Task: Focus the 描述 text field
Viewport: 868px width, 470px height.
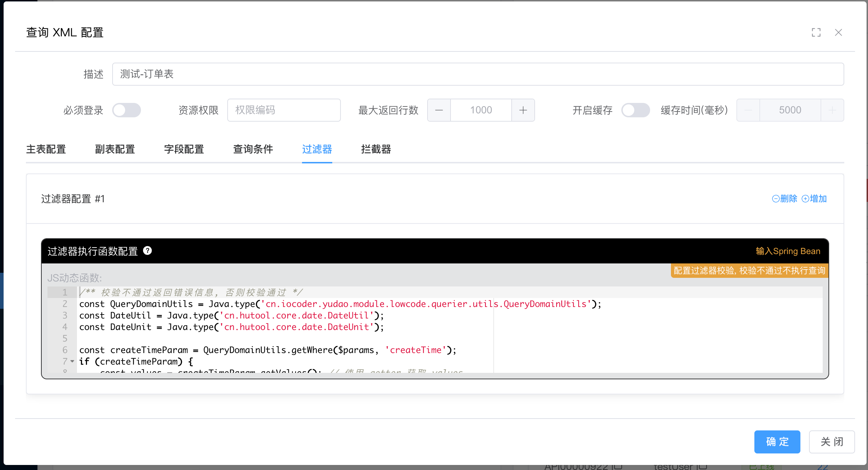Action: point(478,74)
